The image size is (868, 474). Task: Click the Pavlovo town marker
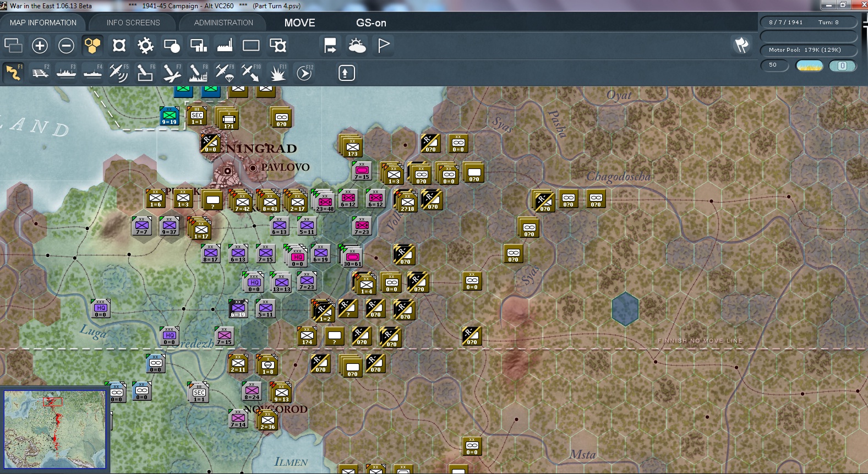[253, 167]
